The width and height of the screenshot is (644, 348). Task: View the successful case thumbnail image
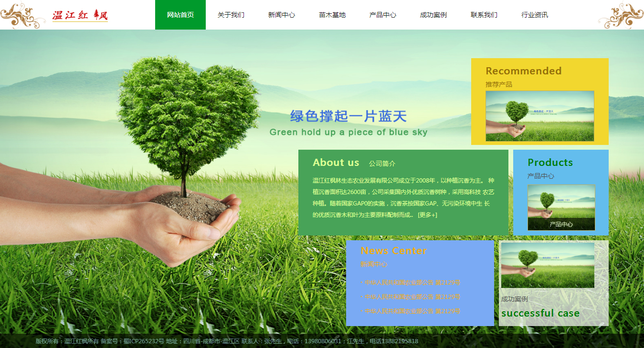click(548, 265)
